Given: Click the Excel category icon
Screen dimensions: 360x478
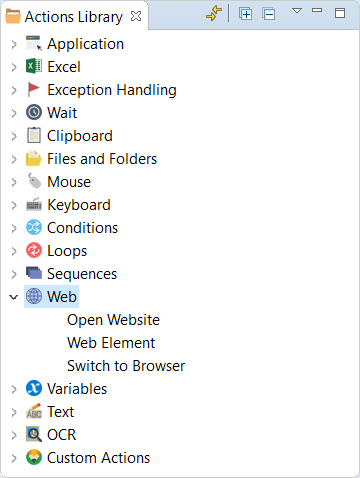Looking at the screenshot, I should point(34,66).
